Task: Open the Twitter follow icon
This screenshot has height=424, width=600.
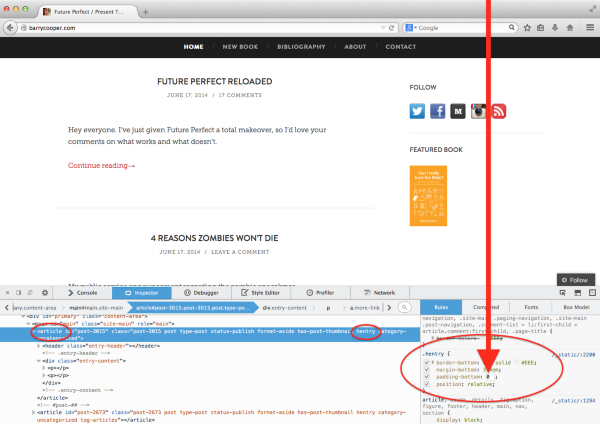Action: click(418, 112)
